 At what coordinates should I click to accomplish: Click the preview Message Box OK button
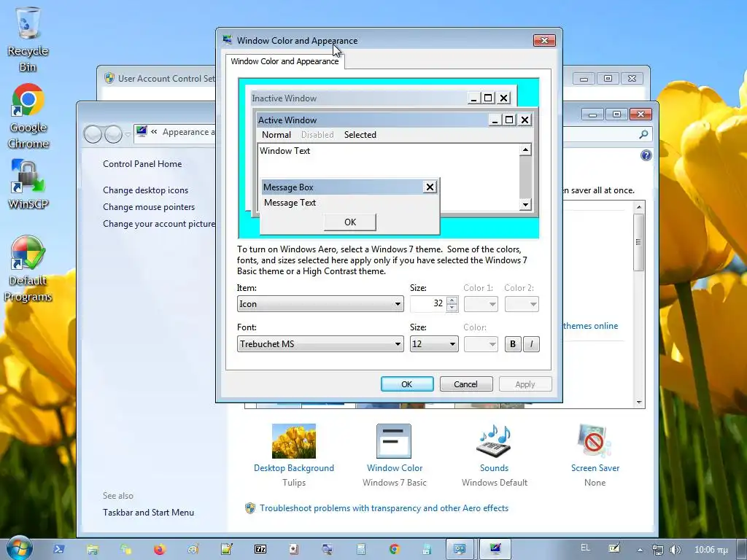pos(350,222)
